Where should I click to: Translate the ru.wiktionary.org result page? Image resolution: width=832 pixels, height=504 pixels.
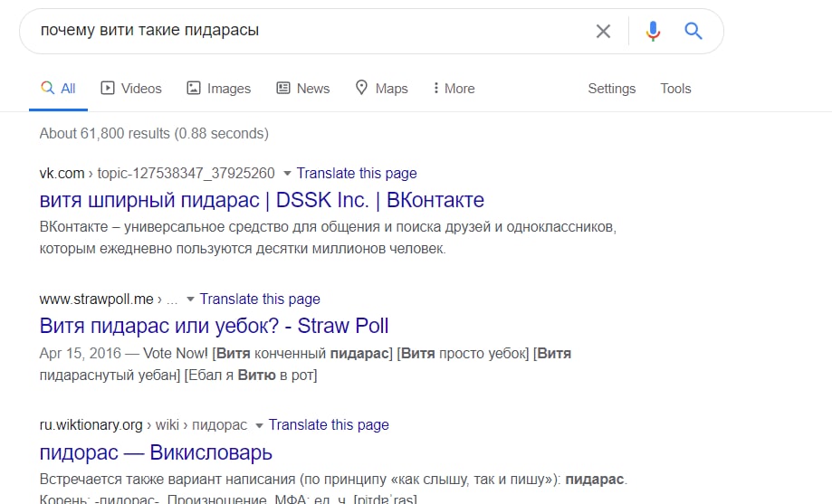click(x=329, y=425)
